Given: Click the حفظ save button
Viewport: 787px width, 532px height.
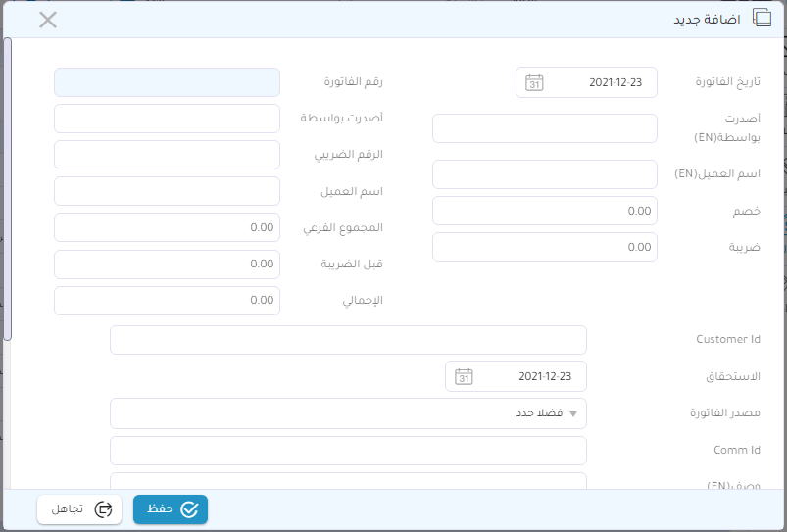Looking at the screenshot, I should [171, 509].
